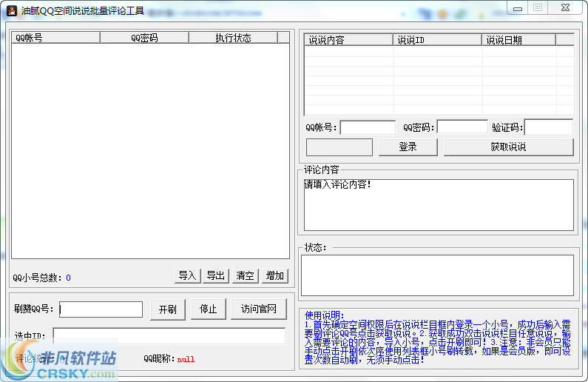Click 增加 to add an account
588x382 pixels.
(274, 276)
